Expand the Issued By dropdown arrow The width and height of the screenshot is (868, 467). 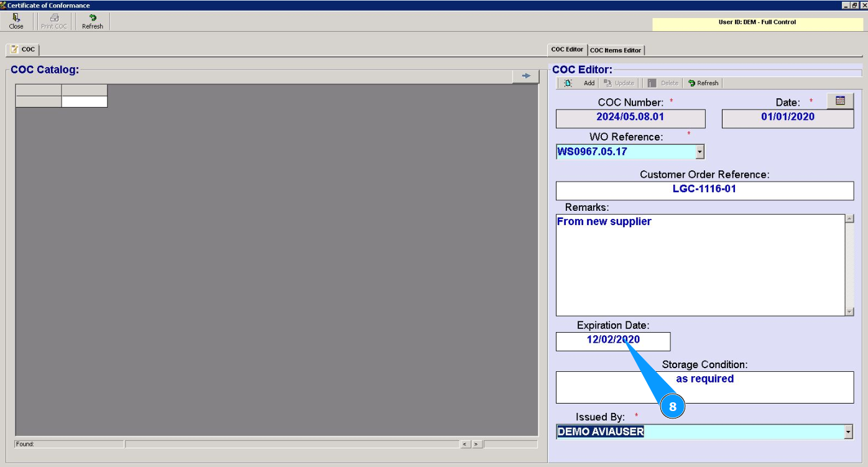point(849,432)
